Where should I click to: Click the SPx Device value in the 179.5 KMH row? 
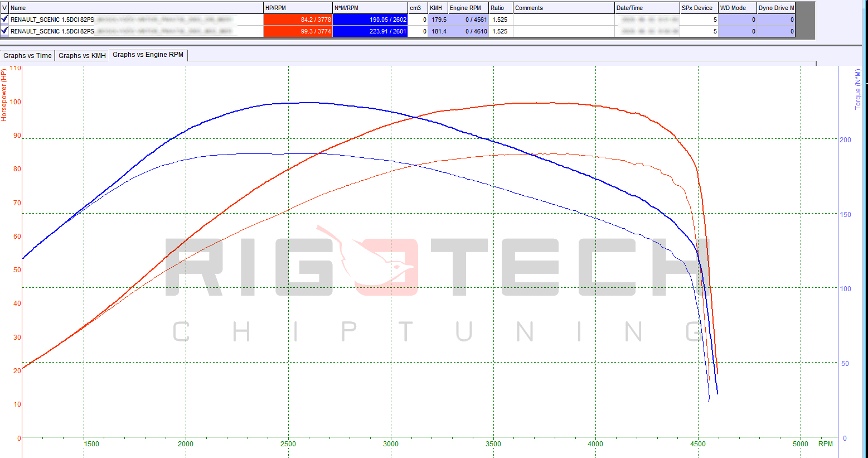pos(699,20)
